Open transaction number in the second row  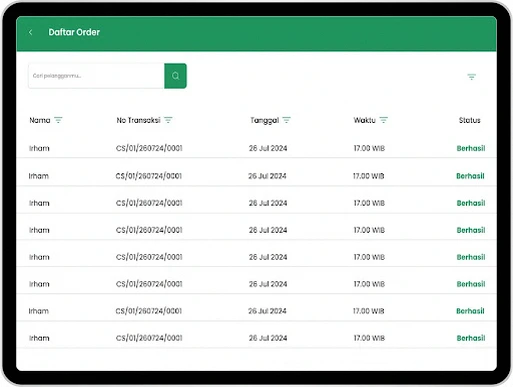coord(149,176)
